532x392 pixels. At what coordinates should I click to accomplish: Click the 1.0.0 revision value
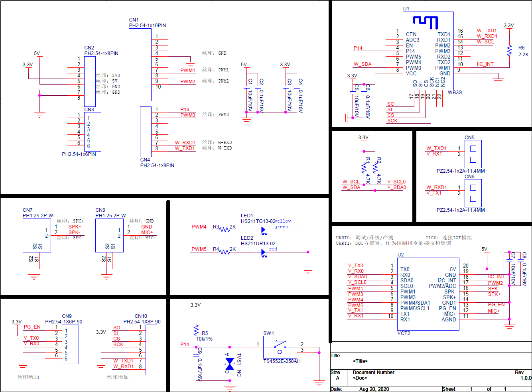click(x=526, y=378)
